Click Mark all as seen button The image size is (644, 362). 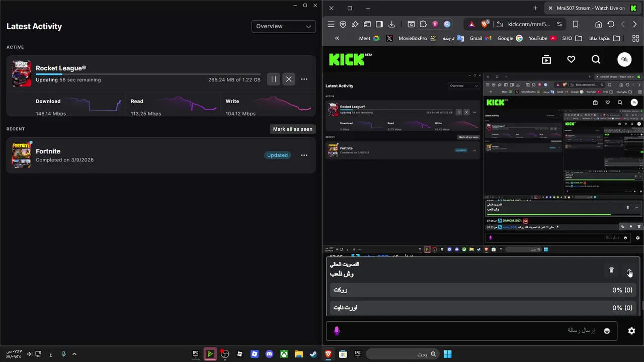point(292,129)
